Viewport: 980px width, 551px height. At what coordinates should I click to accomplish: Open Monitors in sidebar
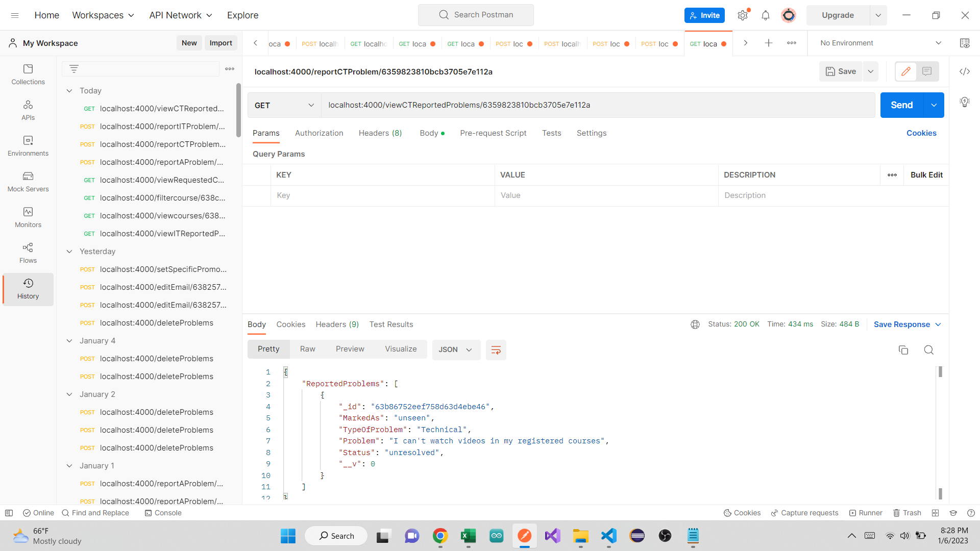click(28, 217)
